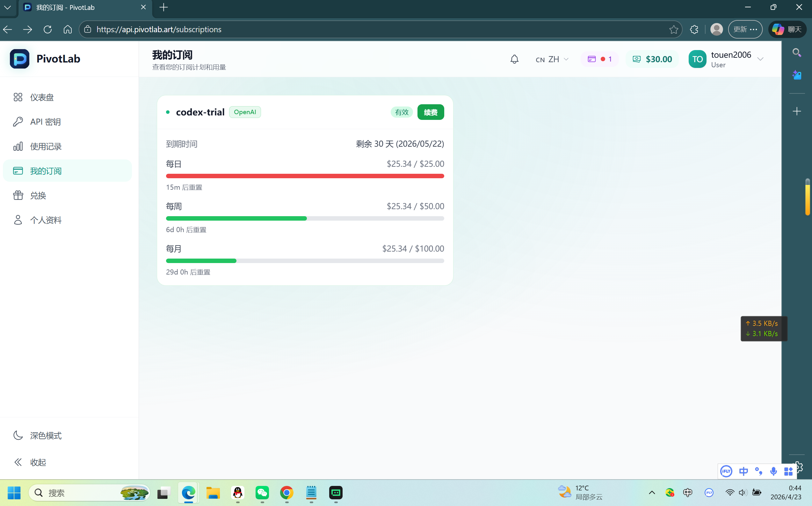
Task: Expand the ZH language dropdown
Action: coord(552,59)
